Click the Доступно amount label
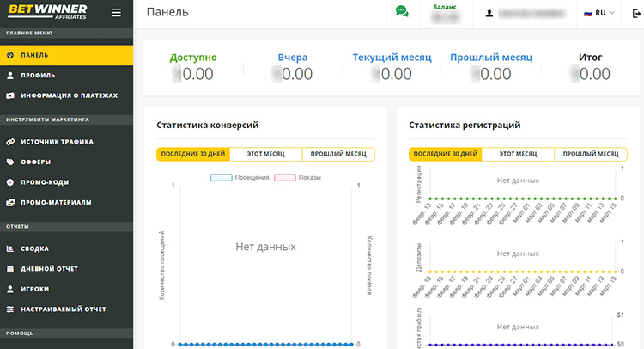This screenshot has height=349, width=644. click(x=193, y=58)
